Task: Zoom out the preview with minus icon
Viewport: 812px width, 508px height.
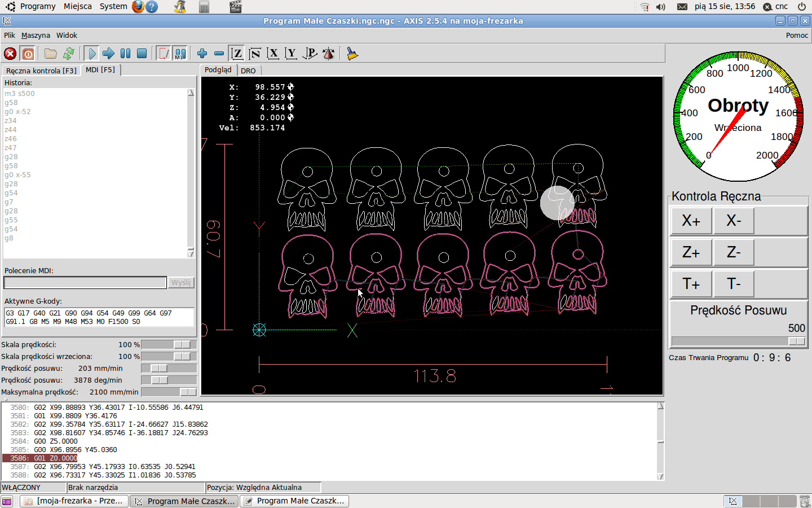Action: pyautogui.click(x=219, y=54)
